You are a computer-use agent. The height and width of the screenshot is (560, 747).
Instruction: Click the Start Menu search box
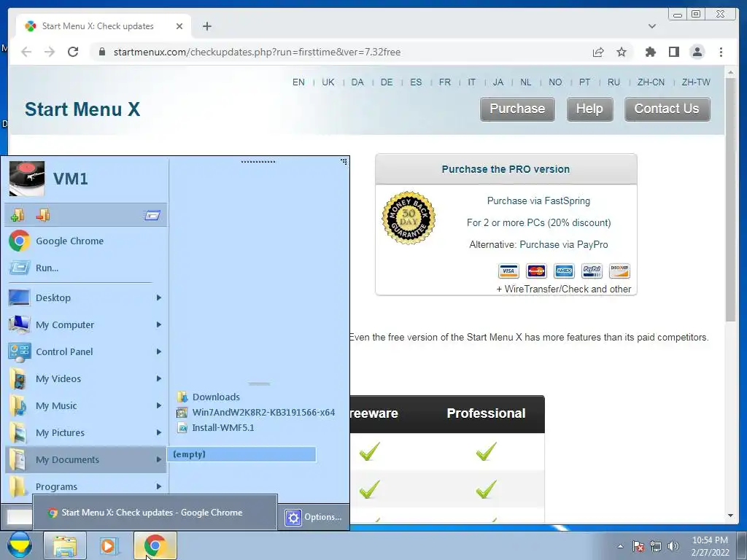(19, 517)
